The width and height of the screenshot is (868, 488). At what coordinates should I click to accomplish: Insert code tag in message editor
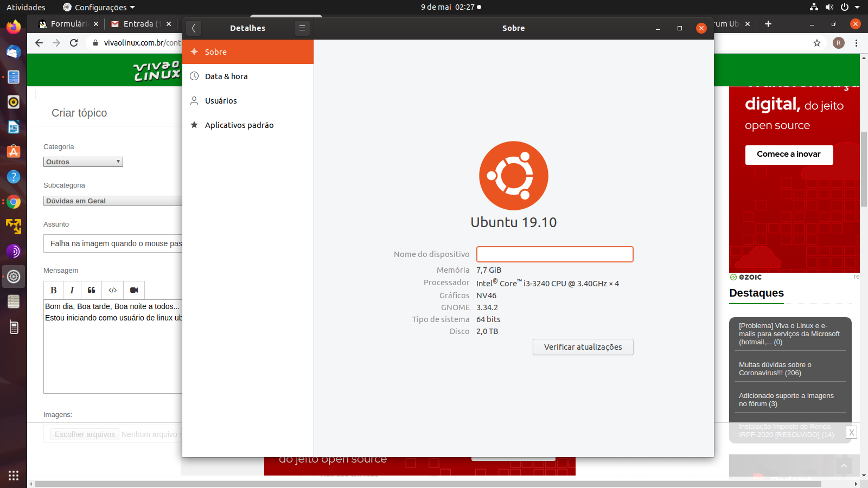coord(113,290)
